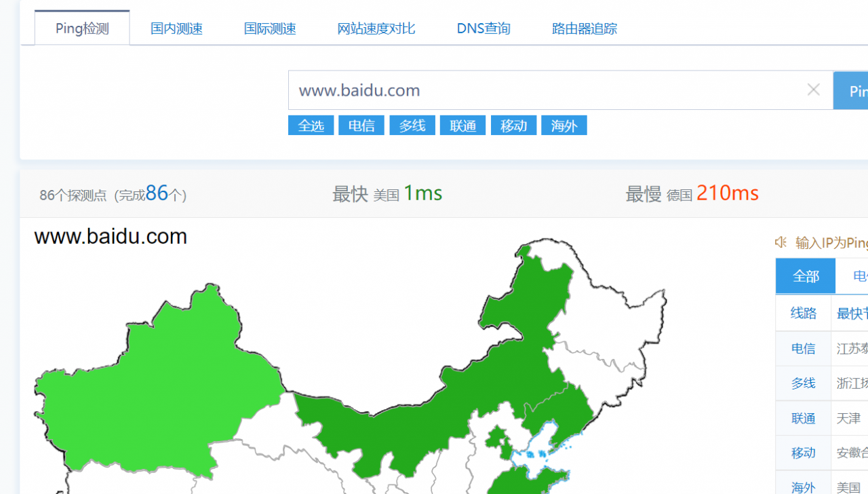Open the DNS查询 tab

[x=483, y=28]
